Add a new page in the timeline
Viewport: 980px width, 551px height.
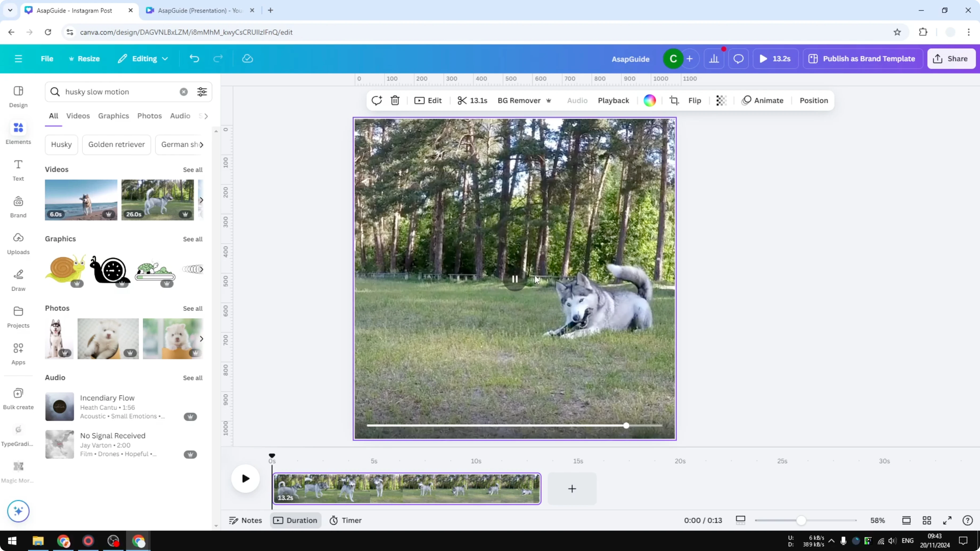572,489
